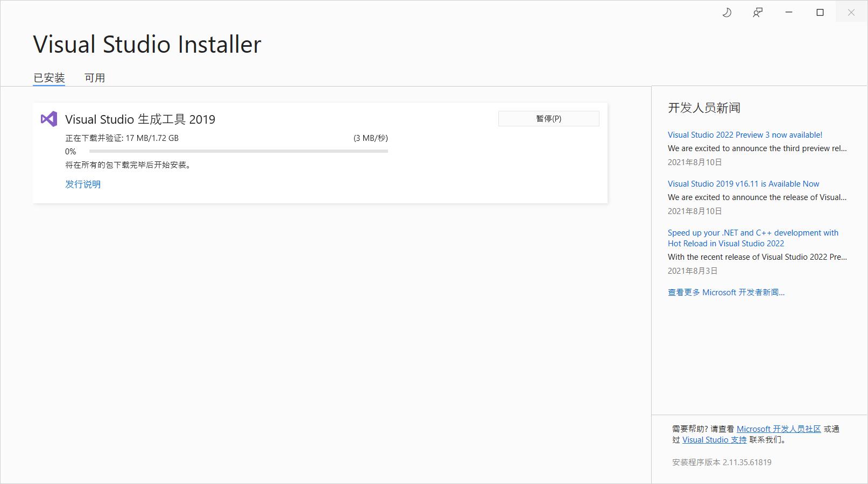The image size is (868, 484).
Task: Open Visual Studio 2022 Preview 3 news link
Action: tap(745, 135)
